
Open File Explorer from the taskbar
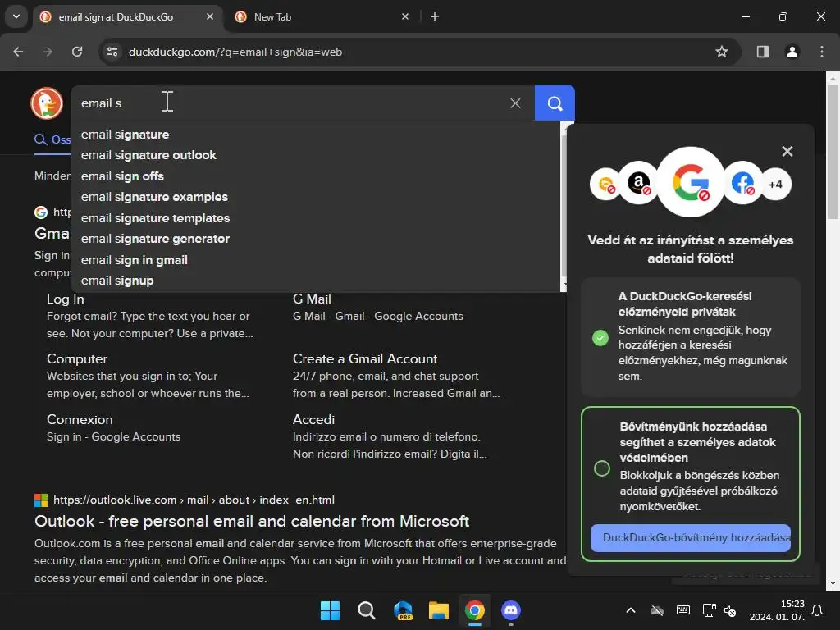[439, 610]
